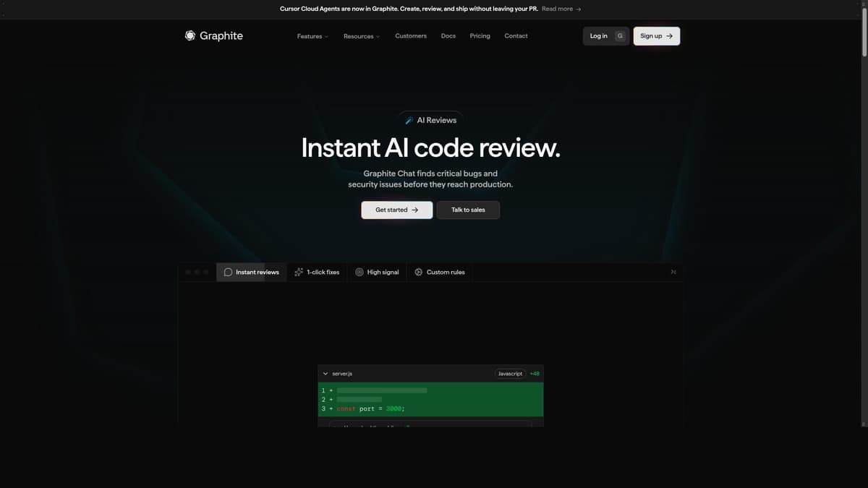This screenshot has height=488, width=868.
Task: Click the arrow after Read more in the banner
Action: point(579,9)
